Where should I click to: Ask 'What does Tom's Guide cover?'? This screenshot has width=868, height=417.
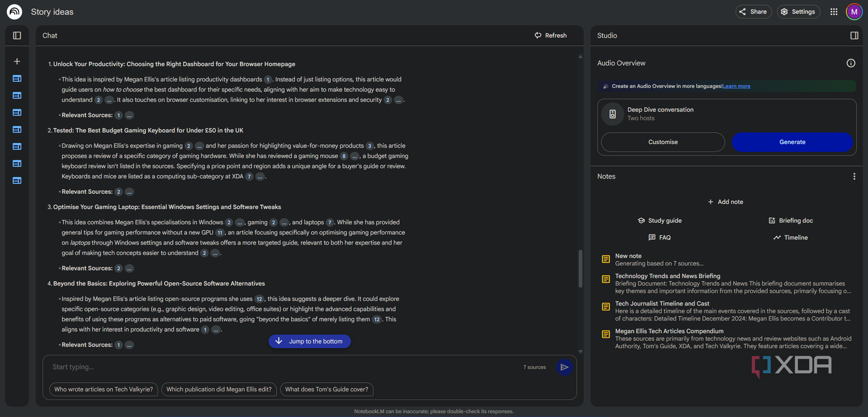pos(327,389)
